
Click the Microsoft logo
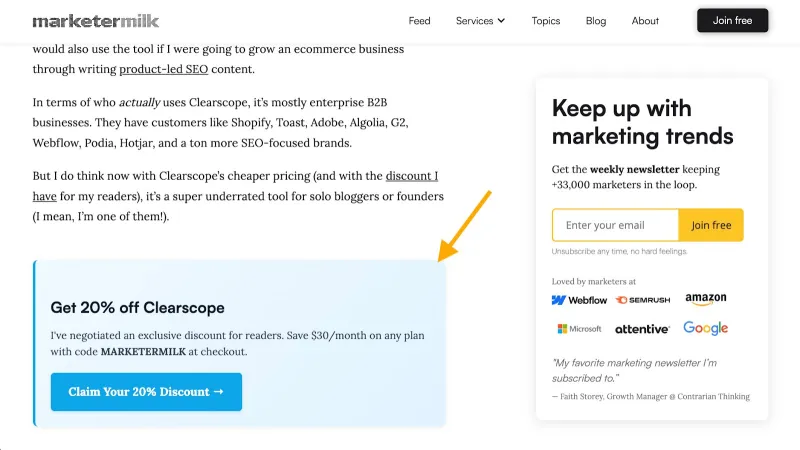579,329
